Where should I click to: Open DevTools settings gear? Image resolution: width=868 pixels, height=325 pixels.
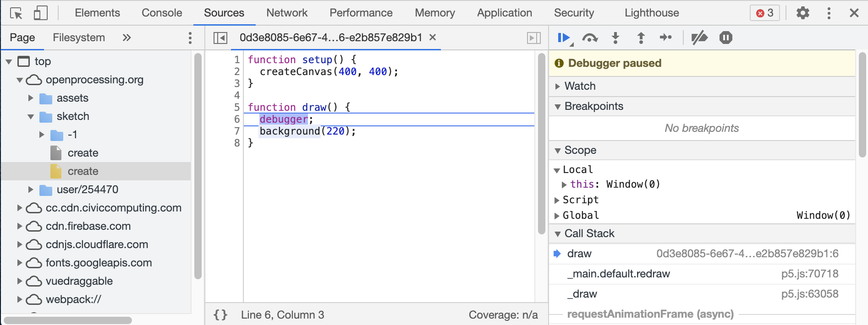pos(803,13)
